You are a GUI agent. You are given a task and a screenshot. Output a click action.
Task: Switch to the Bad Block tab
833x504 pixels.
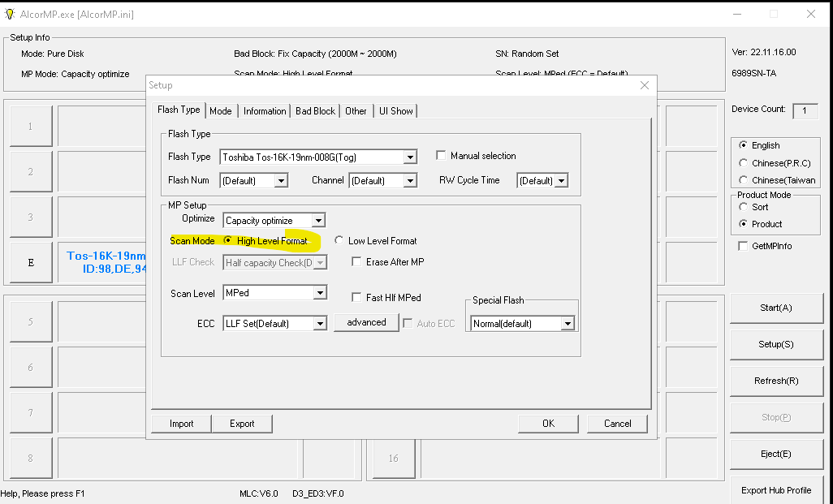click(315, 111)
